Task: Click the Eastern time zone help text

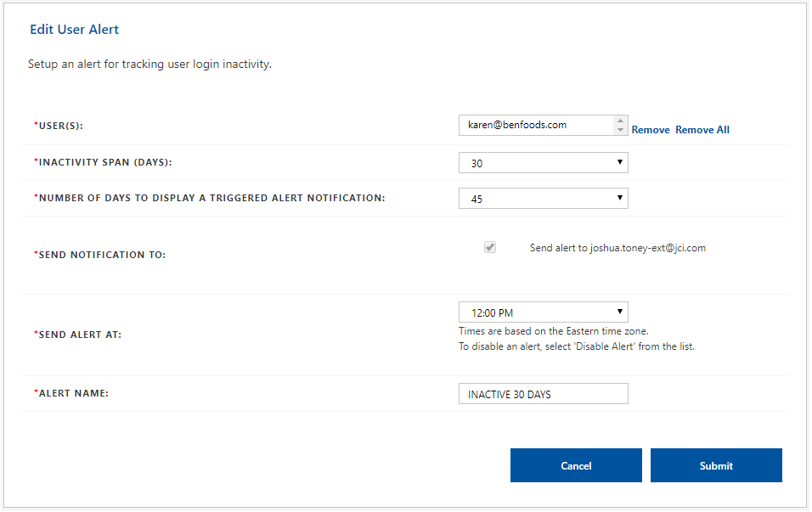Action: point(554,331)
